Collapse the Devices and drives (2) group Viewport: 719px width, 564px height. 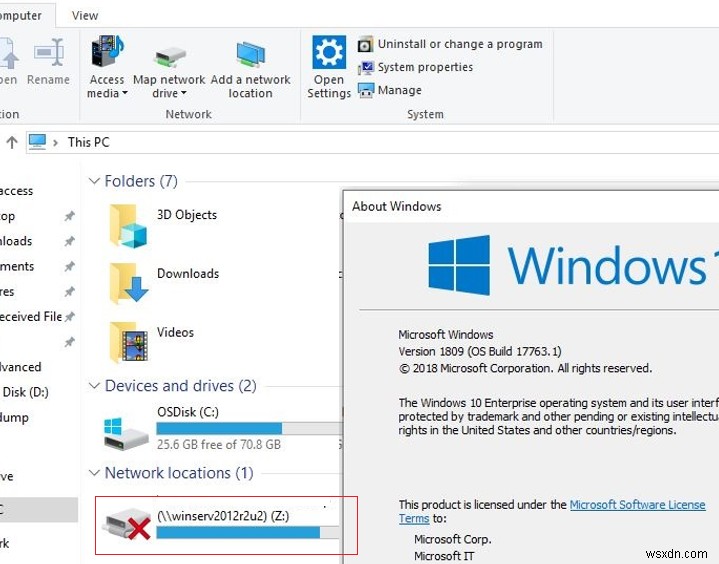[x=94, y=386]
